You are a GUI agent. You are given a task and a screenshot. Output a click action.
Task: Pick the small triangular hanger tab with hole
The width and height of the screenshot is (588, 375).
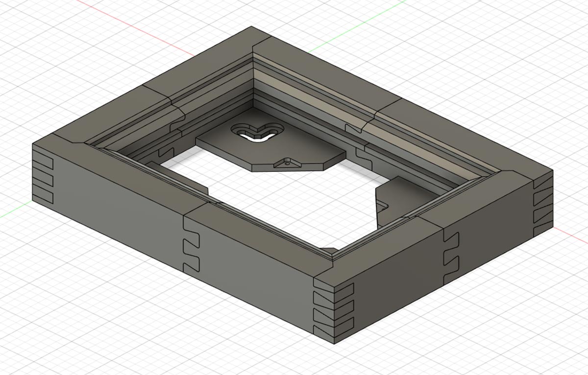coord(287,163)
